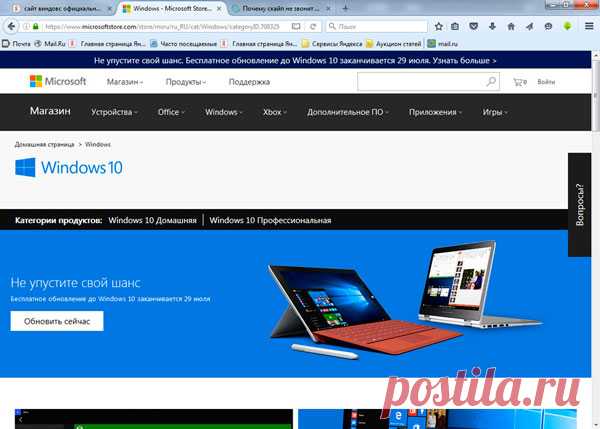Click the Microsoft logo
600x429 pixels.
click(x=58, y=81)
